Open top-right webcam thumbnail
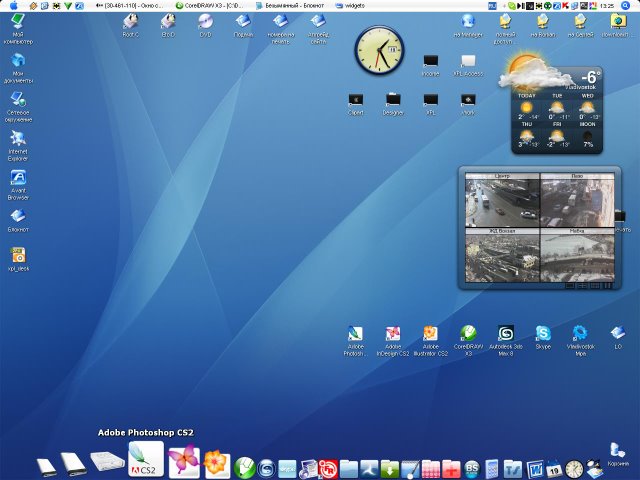Screen dimensions: 640x480 pyautogui.click(x=577, y=200)
